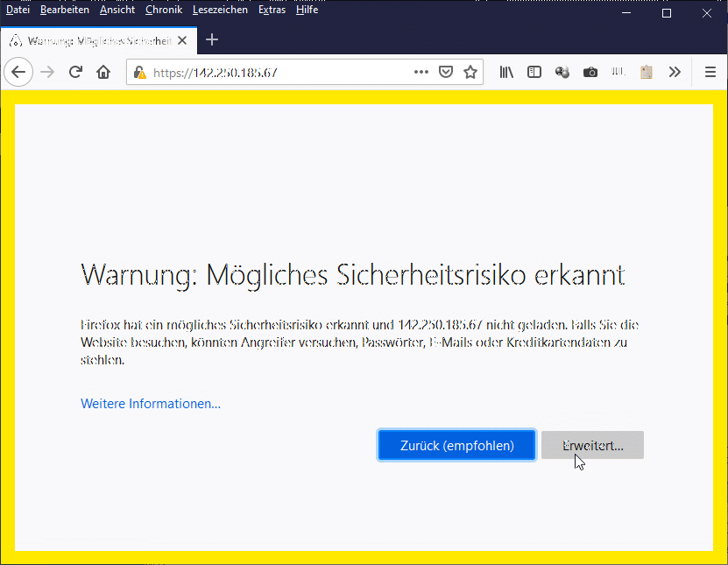Click the clipboard extension icon
728x565 pixels.
point(647,73)
